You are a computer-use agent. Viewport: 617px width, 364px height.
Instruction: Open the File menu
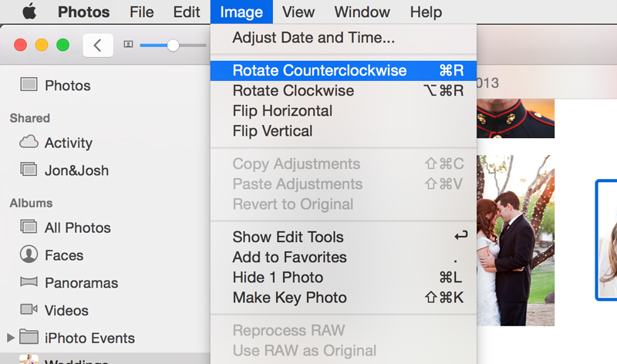[142, 12]
